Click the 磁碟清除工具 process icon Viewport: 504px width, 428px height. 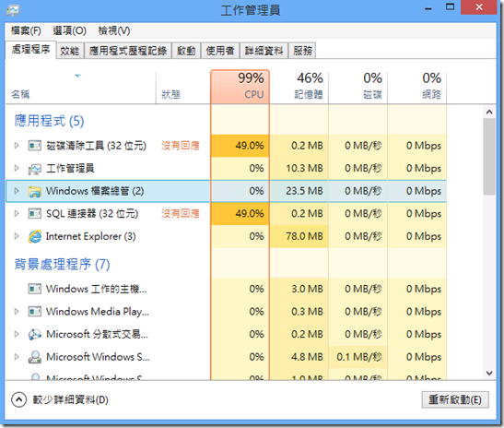[34, 146]
